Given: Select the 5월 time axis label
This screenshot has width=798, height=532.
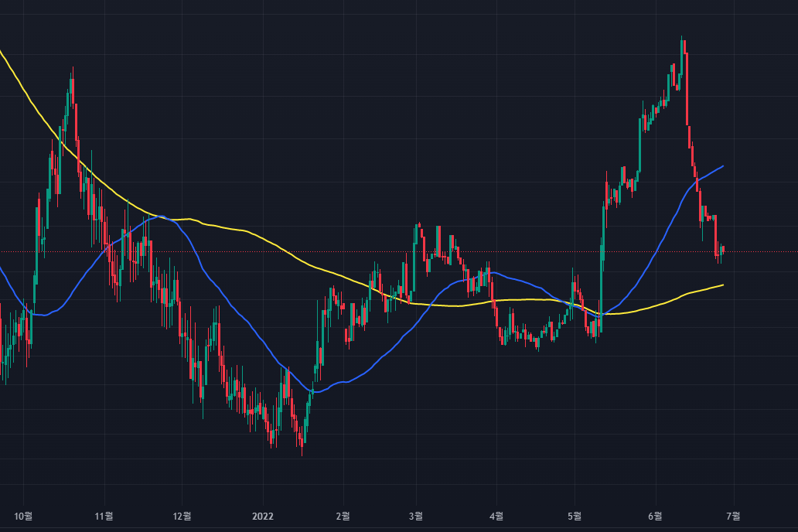Looking at the screenshot, I should coord(574,517).
